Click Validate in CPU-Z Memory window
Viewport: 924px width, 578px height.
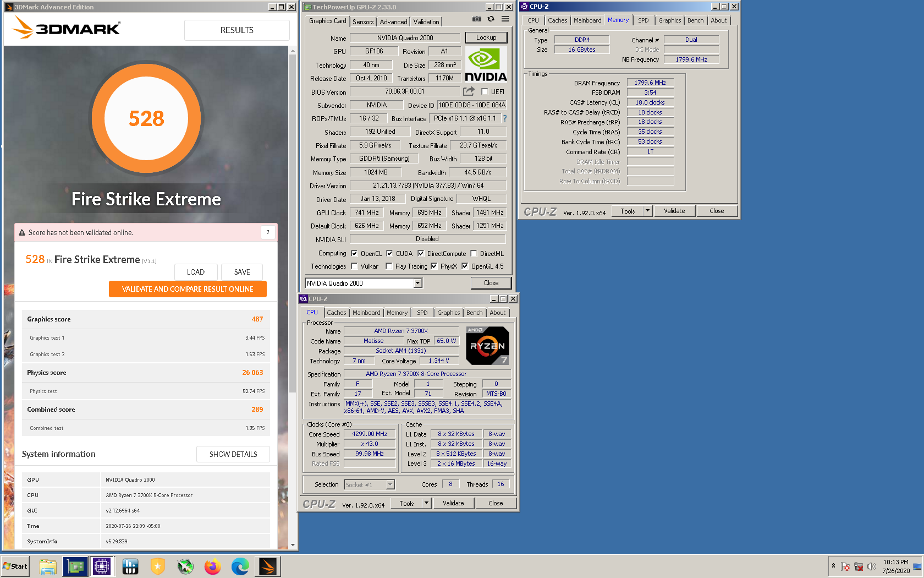[674, 211]
